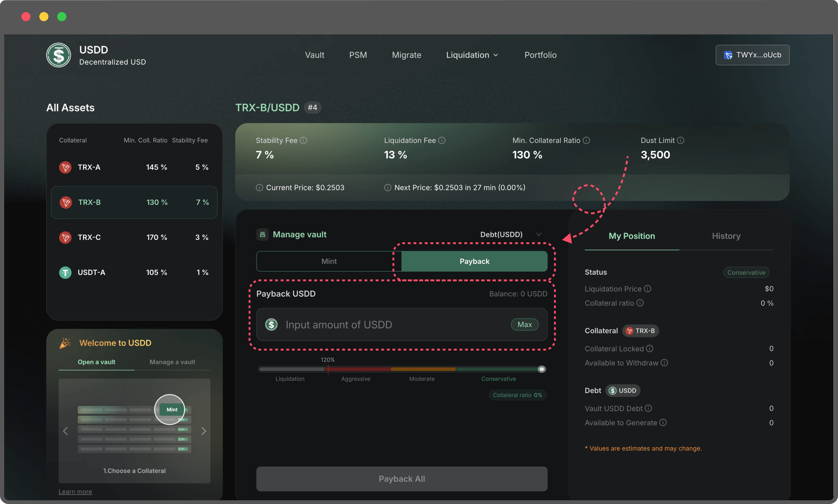
Task: Click the collateral ratio slider handle
Action: coord(541,369)
